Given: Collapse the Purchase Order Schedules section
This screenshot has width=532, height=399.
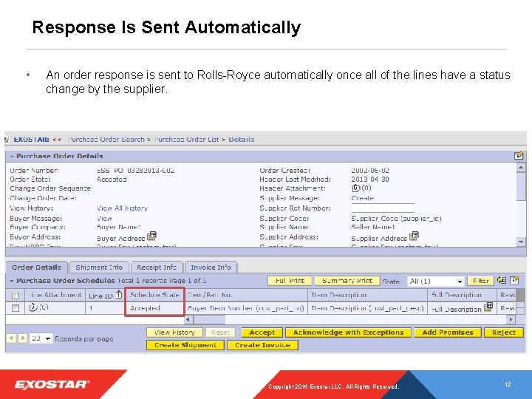Looking at the screenshot, I should [x=12, y=281].
